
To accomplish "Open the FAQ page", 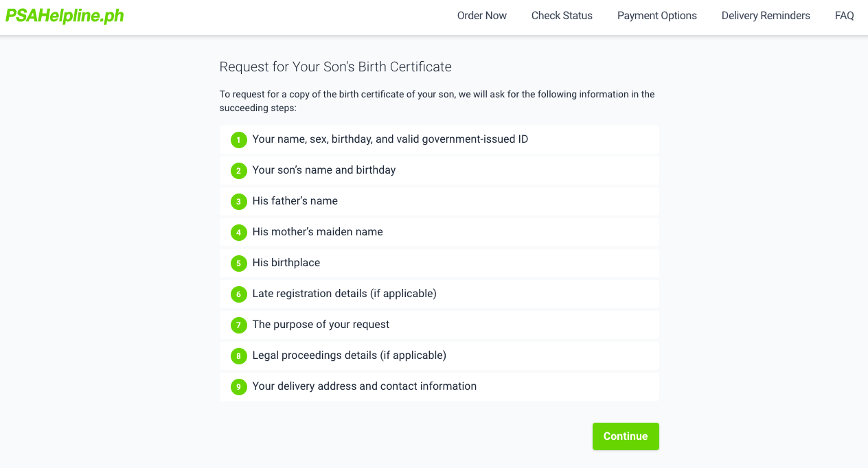I will point(845,16).
